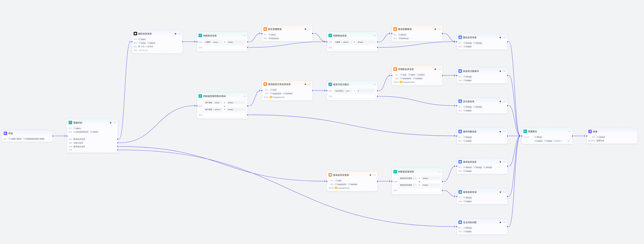Select the 新会员注册成功 node title

(x=471, y=71)
